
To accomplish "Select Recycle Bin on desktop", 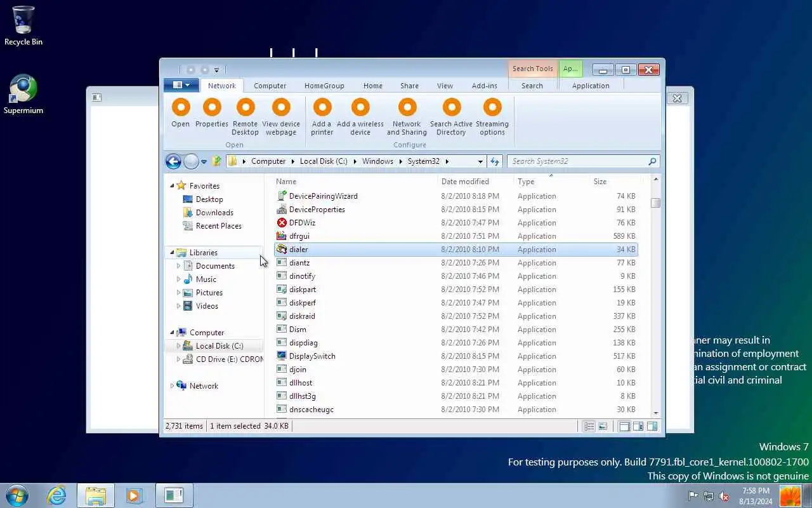I will pyautogui.click(x=23, y=26).
